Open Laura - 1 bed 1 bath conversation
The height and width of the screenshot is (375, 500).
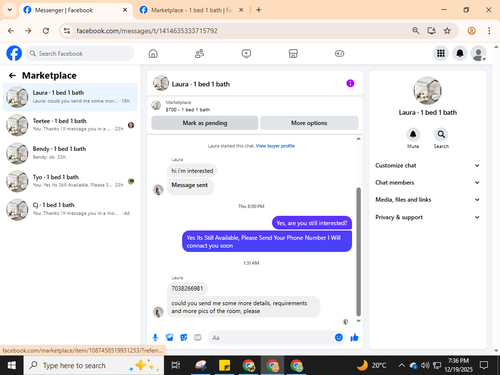(x=70, y=97)
